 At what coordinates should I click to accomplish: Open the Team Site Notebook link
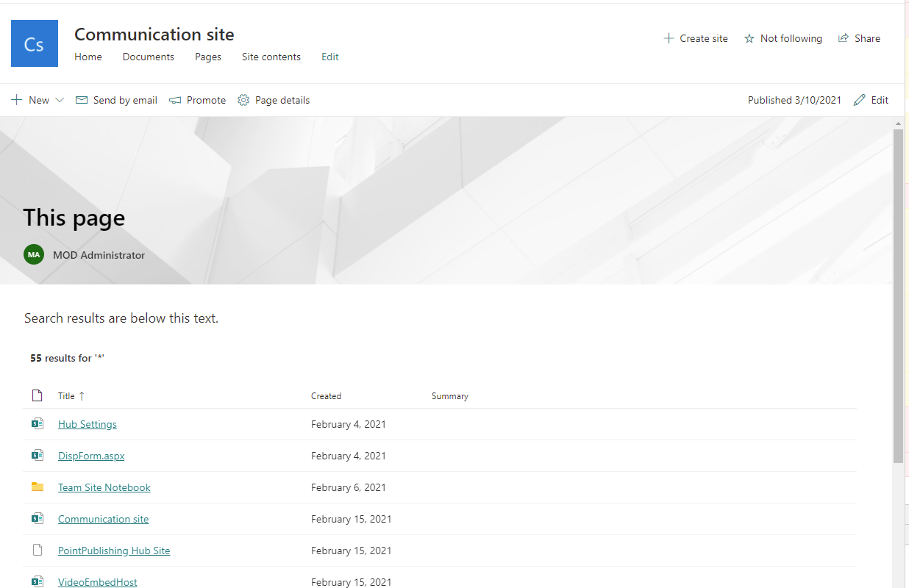click(104, 487)
